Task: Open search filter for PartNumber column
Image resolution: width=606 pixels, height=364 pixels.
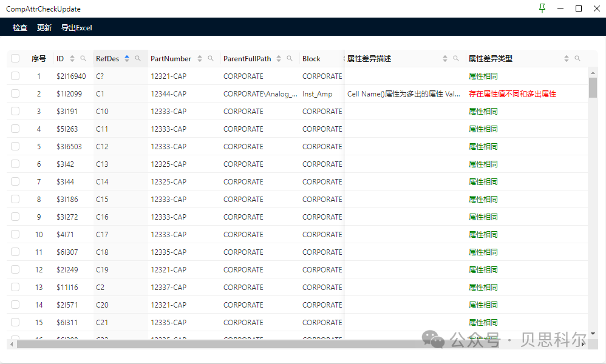Action: (x=211, y=58)
